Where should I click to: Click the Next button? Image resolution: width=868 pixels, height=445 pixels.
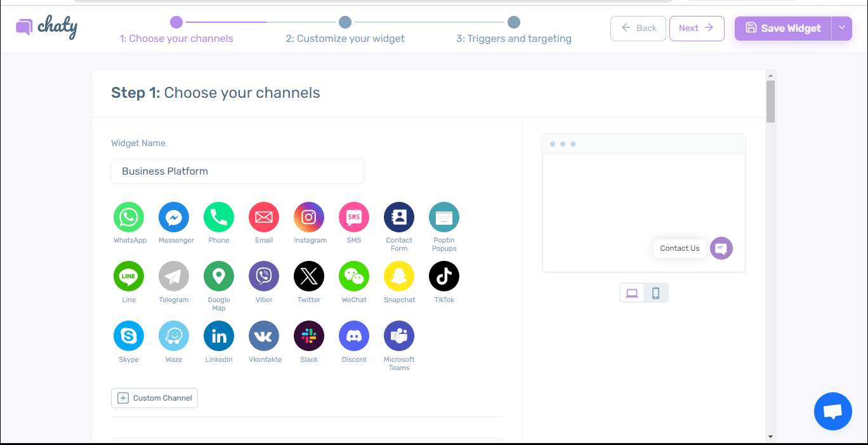click(x=697, y=28)
